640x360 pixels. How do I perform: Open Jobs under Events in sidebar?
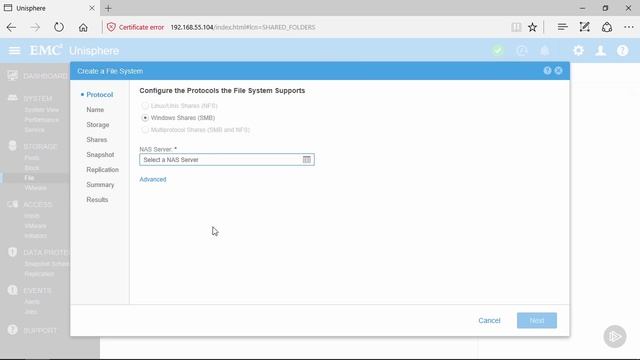click(x=31, y=312)
